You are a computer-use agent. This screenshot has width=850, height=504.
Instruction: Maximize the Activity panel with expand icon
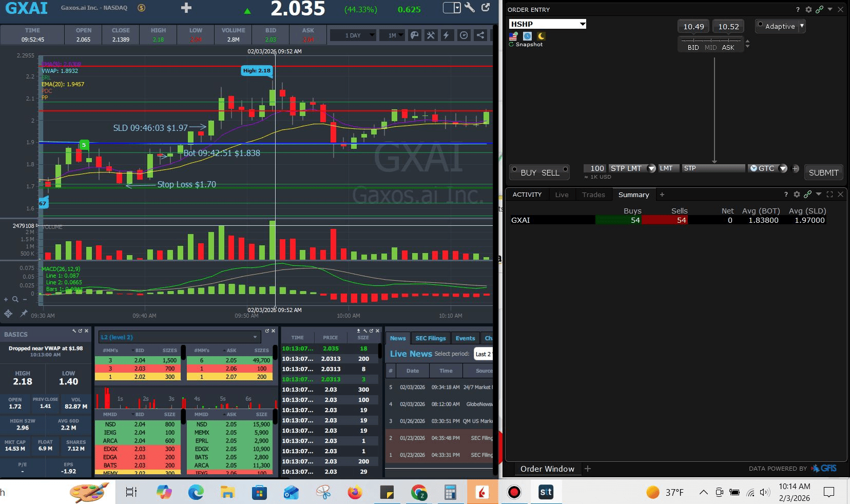click(x=829, y=195)
